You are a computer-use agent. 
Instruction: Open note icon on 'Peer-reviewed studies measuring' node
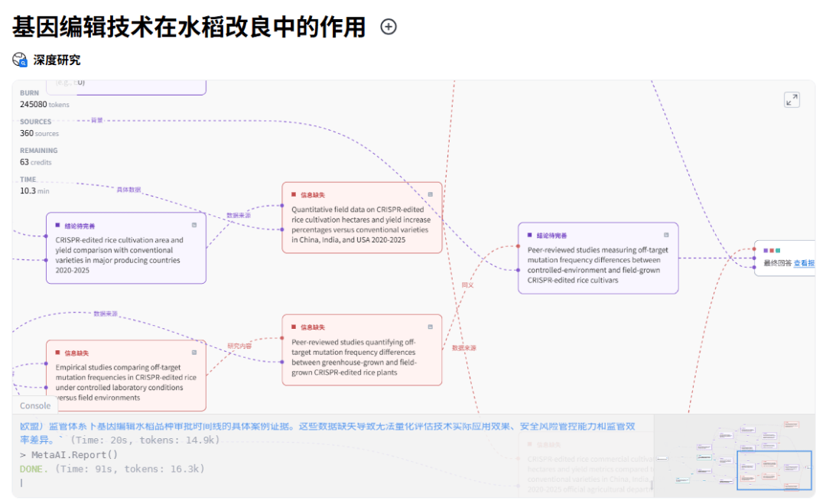pyautogui.click(x=666, y=235)
